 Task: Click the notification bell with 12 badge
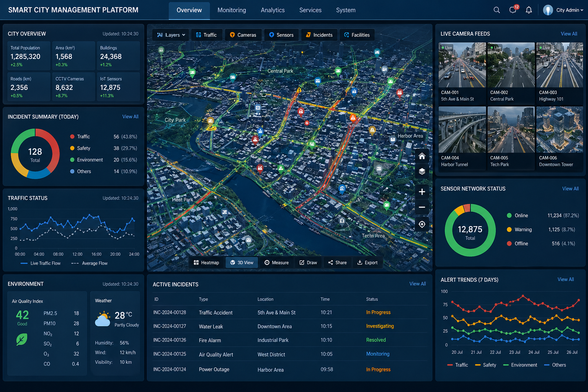tap(513, 10)
